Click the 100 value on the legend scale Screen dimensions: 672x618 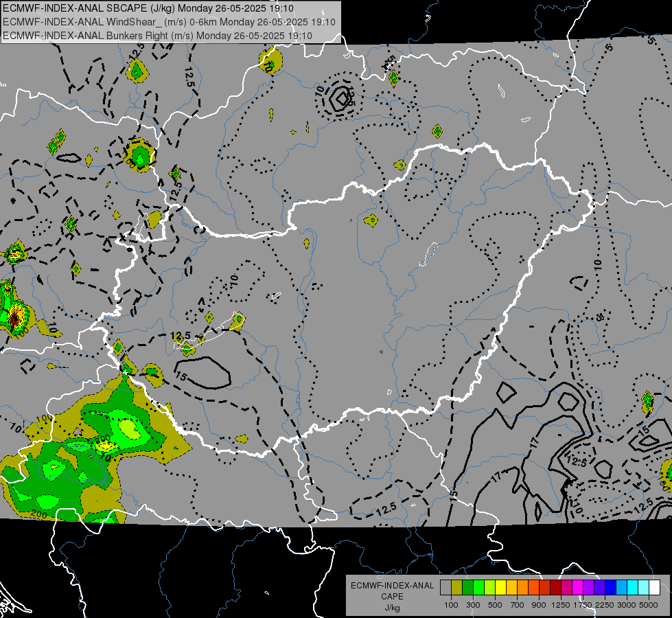[x=451, y=605]
